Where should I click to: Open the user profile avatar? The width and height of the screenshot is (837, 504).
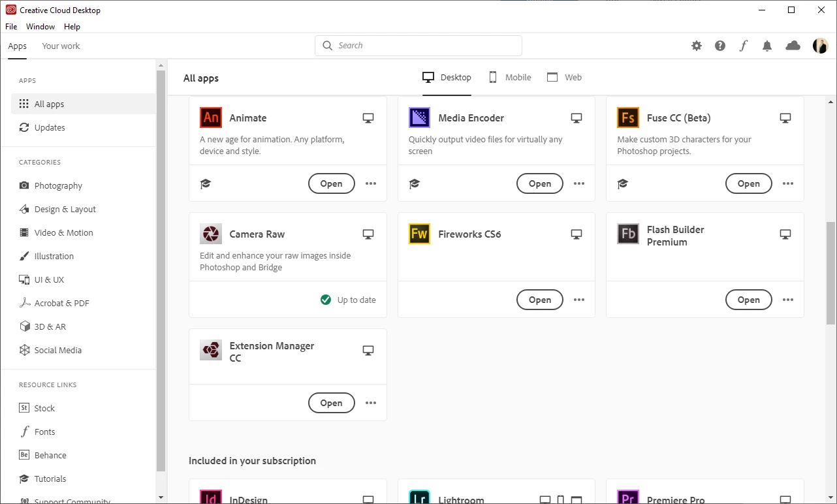point(820,46)
